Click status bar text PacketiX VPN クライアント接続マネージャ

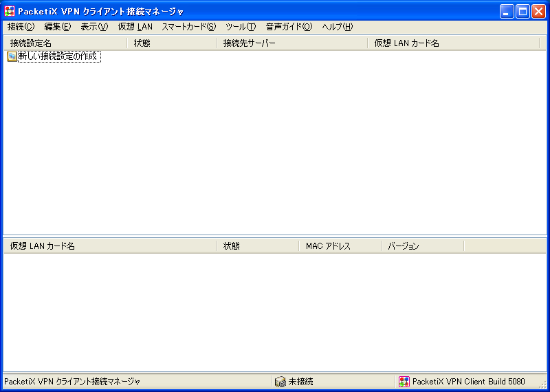tap(72, 382)
